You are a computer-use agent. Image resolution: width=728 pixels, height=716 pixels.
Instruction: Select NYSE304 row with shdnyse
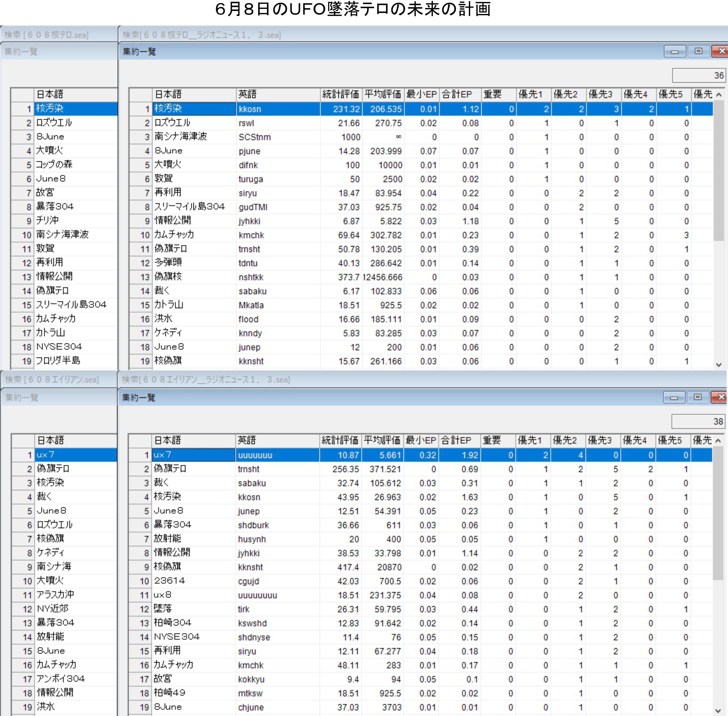coord(420,637)
